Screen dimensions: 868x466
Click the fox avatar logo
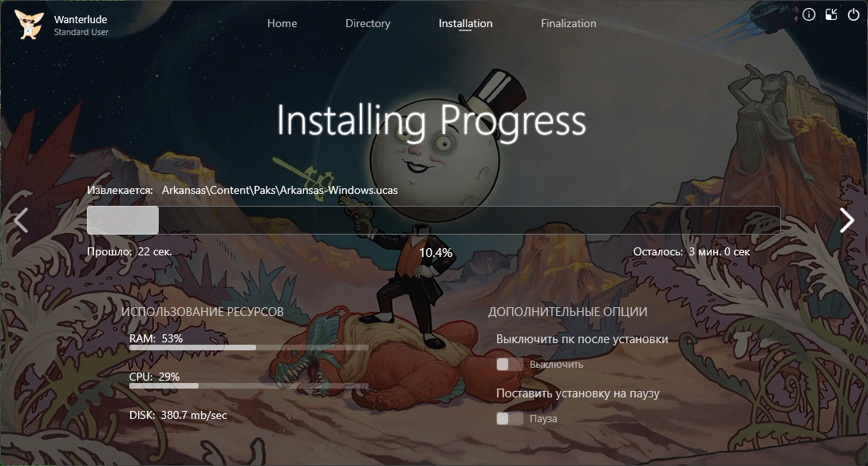click(x=30, y=24)
